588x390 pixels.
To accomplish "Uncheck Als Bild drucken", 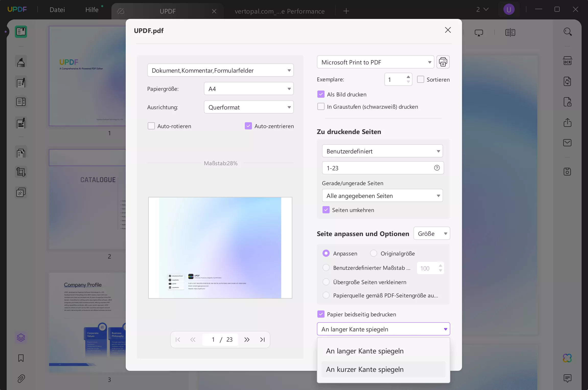I will tap(321, 94).
